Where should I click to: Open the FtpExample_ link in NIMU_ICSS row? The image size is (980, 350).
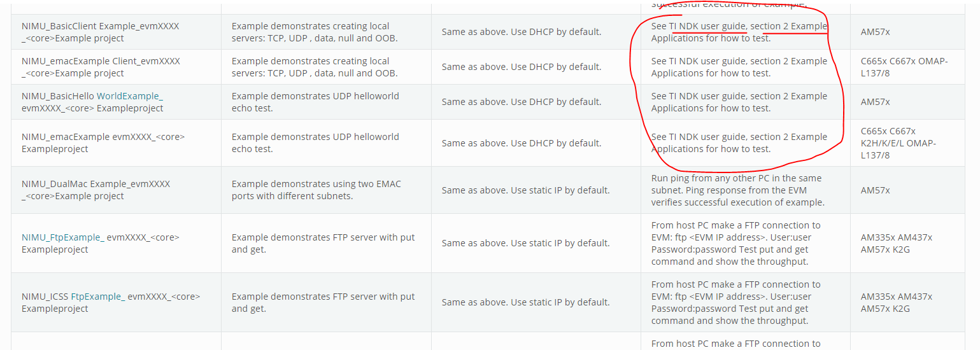coord(97,297)
